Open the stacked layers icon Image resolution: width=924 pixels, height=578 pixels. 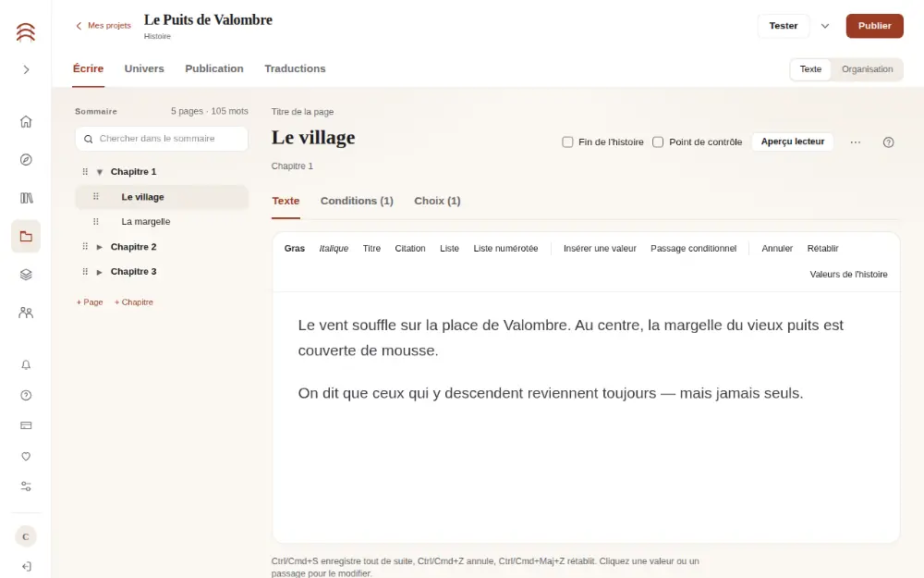pos(26,275)
